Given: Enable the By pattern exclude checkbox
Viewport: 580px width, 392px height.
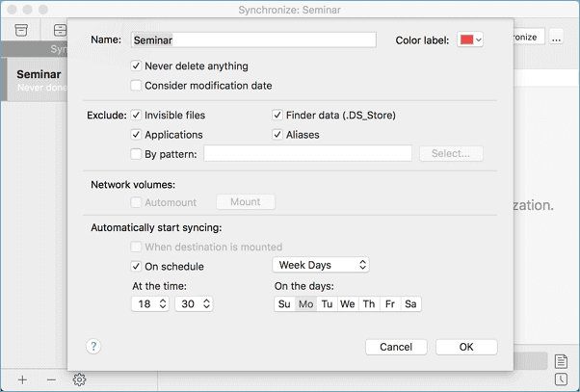Looking at the screenshot, I should (136, 154).
